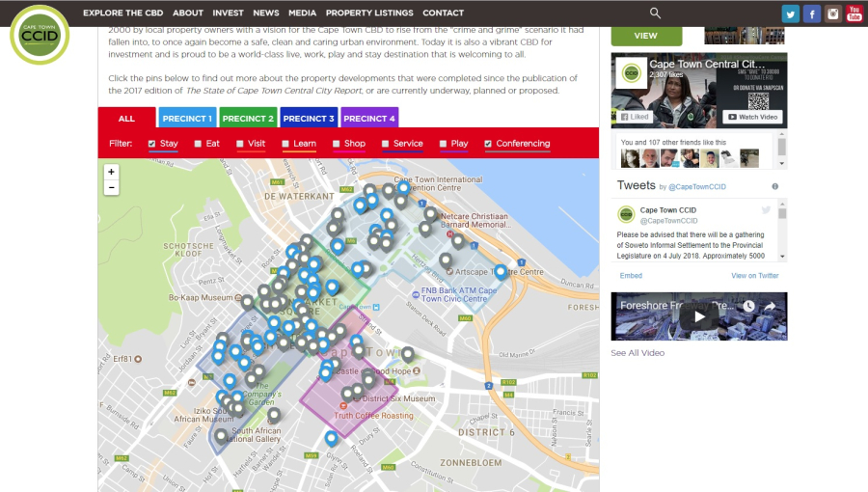
Task: Click the Facebook friends list scrollbar up arrow
Action: click(x=781, y=134)
